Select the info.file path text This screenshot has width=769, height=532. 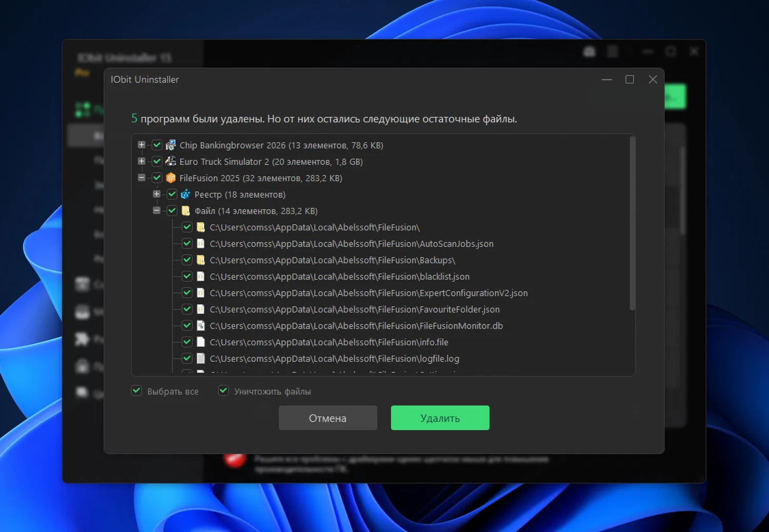pyautogui.click(x=329, y=342)
